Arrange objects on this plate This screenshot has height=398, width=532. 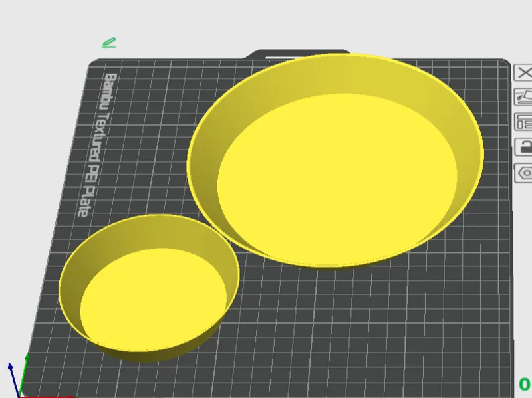(x=523, y=122)
